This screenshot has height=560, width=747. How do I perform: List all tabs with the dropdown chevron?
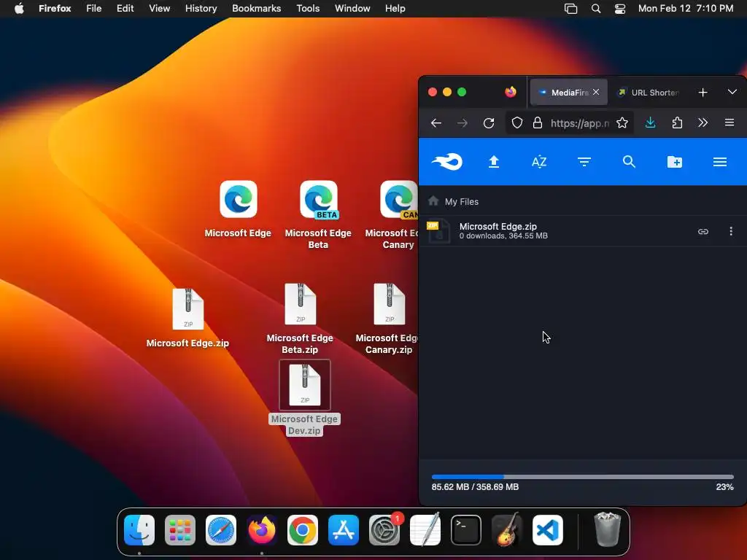coord(732,92)
